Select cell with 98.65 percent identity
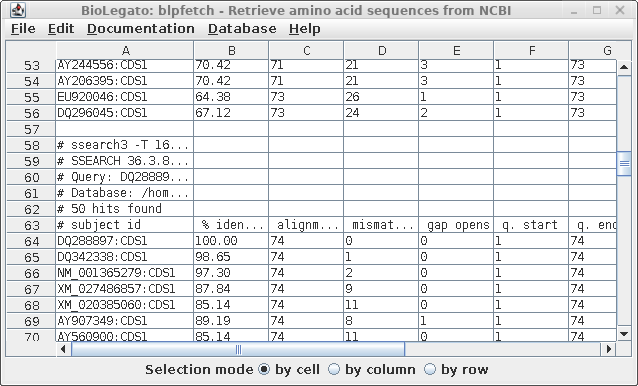The height and width of the screenshot is (386, 638). tap(231, 257)
